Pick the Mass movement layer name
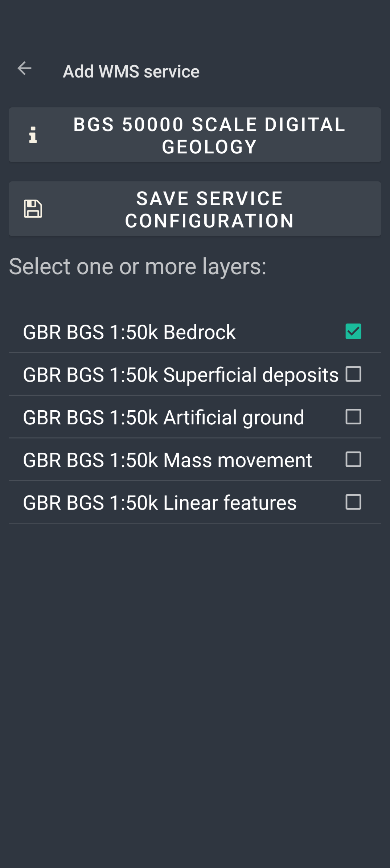The width and height of the screenshot is (390, 868). [x=167, y=460]
